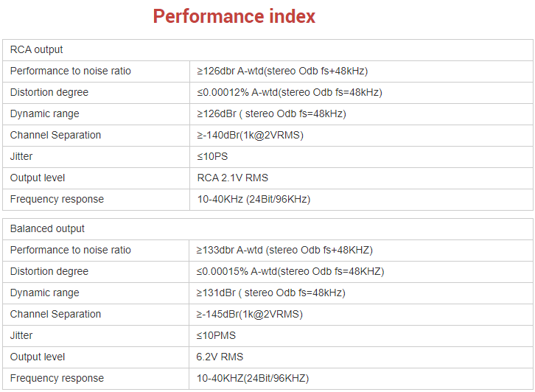Image resolution: width=535 pixels, height=392 pixels.
Task: Click RCA jitter value ≤10PS
Action: pos(212,157)
